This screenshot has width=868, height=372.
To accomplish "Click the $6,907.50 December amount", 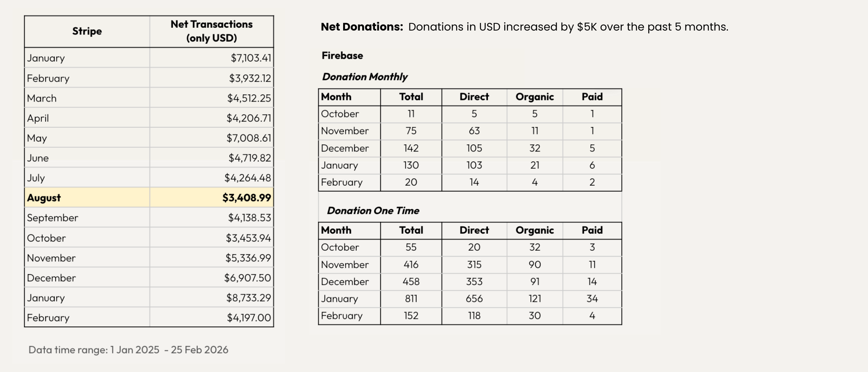I will click(x=248, y=278).
